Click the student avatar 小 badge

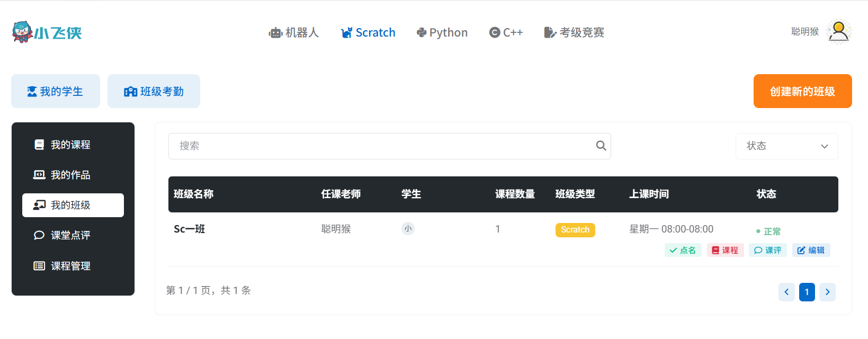click(408, 229)
